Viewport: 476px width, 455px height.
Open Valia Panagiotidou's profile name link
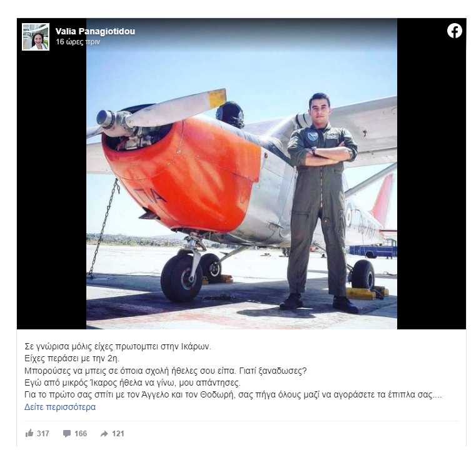click(x=95, y=31)
